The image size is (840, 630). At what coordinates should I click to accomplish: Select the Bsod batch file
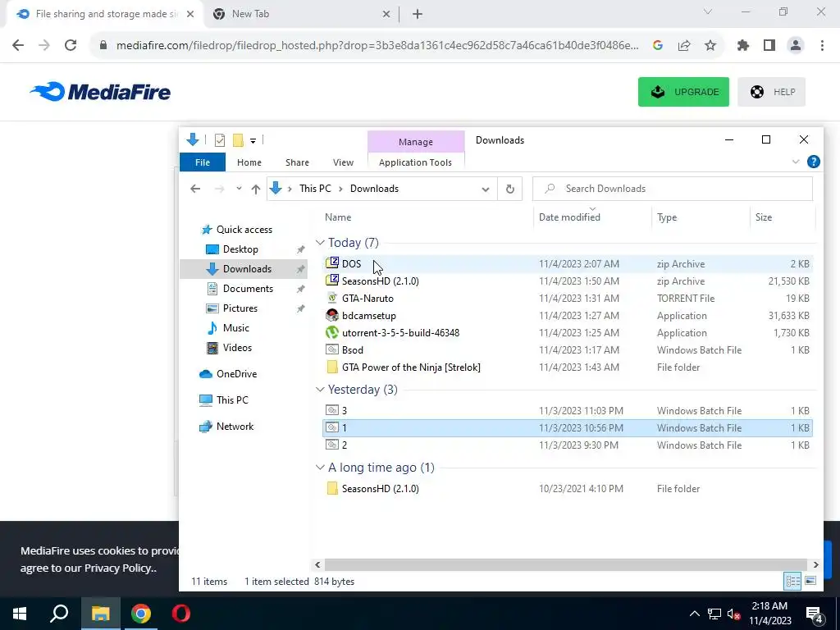point(568,349)
